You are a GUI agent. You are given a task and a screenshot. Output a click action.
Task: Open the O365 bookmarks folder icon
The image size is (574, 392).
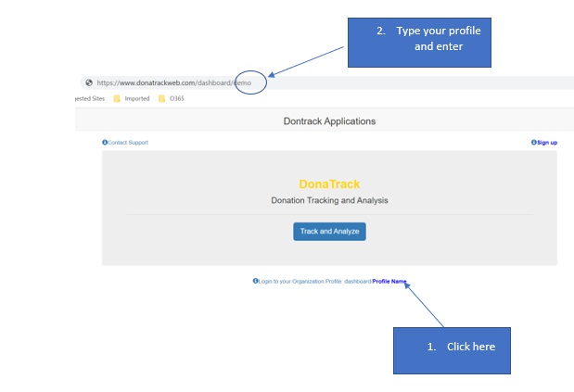click(162, 99)
